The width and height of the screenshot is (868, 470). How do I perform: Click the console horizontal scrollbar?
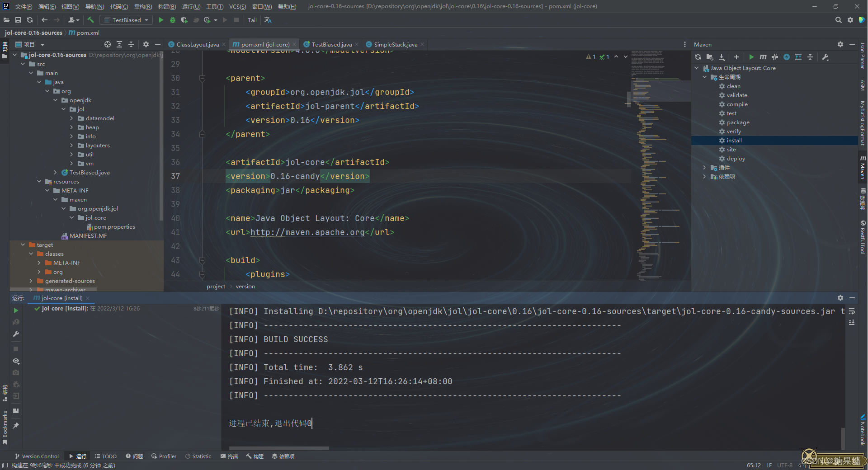pyautogui.click(x=279, y=448)
